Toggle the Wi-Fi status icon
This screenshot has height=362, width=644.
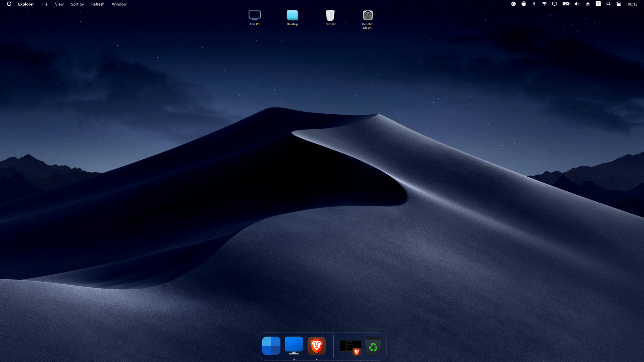click(544, 4)
